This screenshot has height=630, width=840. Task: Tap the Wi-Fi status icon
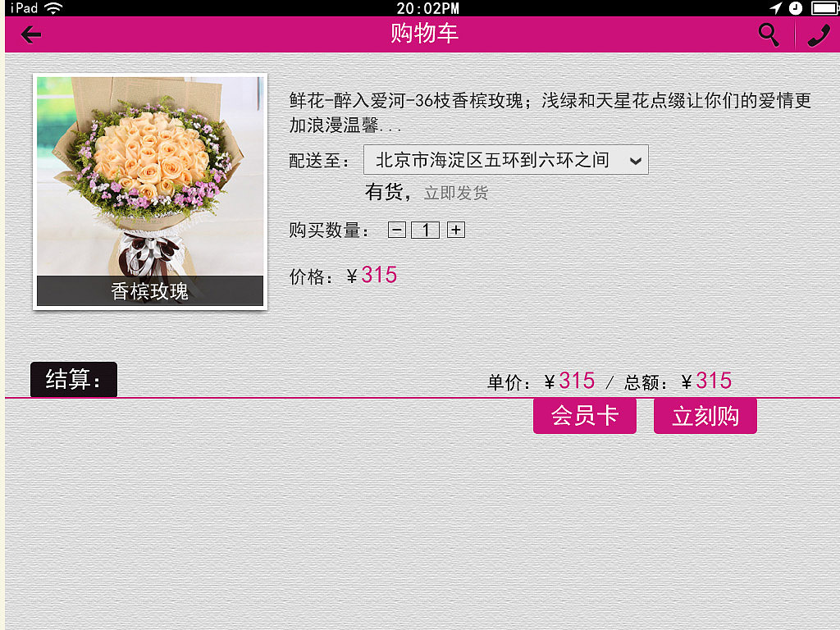point(53,8)
